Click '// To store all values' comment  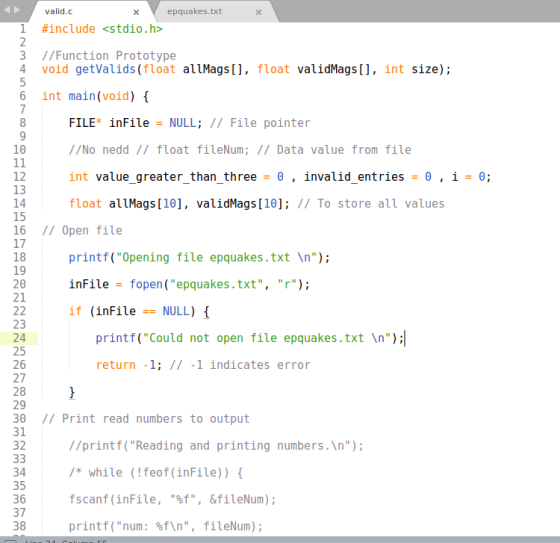[371, 204]
